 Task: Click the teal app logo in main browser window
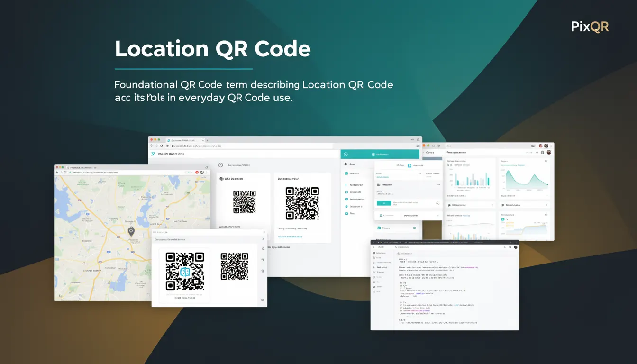coord(153,154)
